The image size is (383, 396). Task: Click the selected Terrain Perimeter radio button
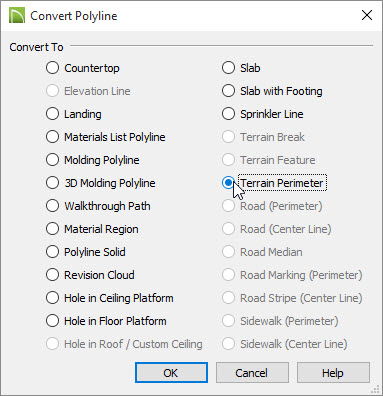click(x=228, y=183)
